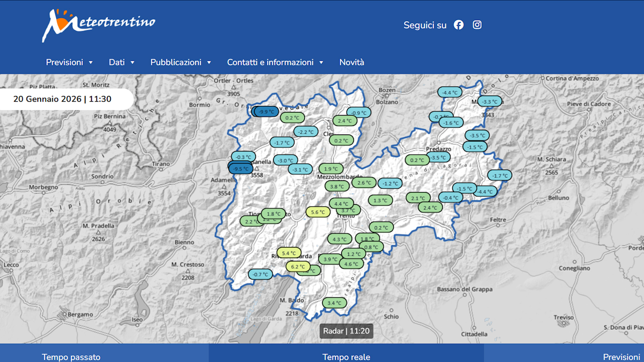644x362 pixels.
Task: Click the dark blue -9.9 °C marker
Action: [267, 112]
